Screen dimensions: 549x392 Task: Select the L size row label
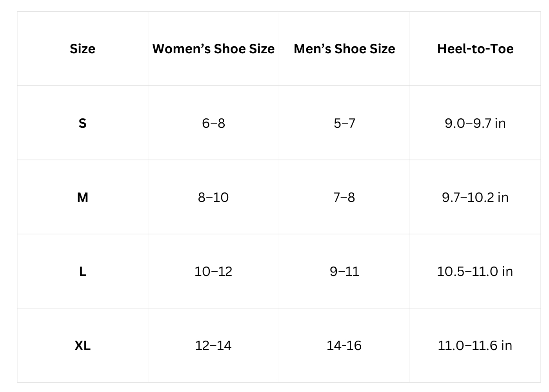pyautogui.click(x=82, y=271)
